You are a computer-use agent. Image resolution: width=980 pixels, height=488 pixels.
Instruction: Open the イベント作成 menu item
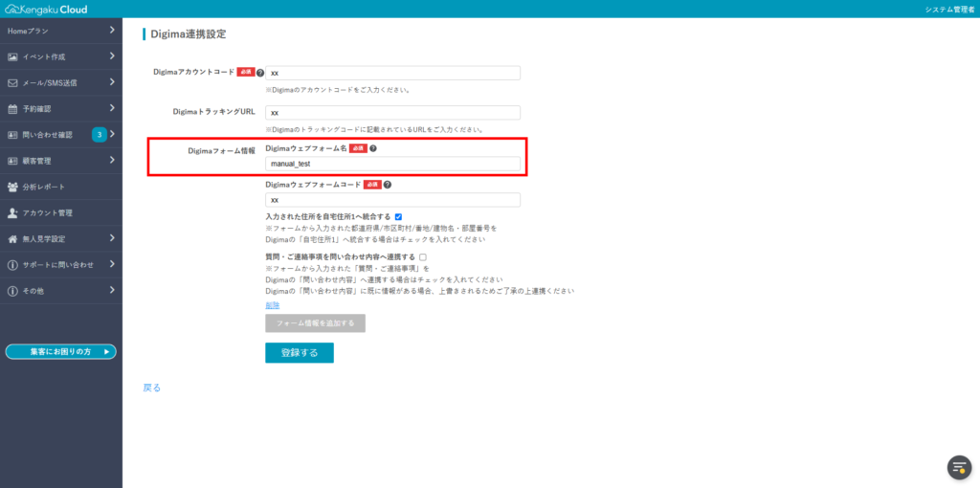61,56
